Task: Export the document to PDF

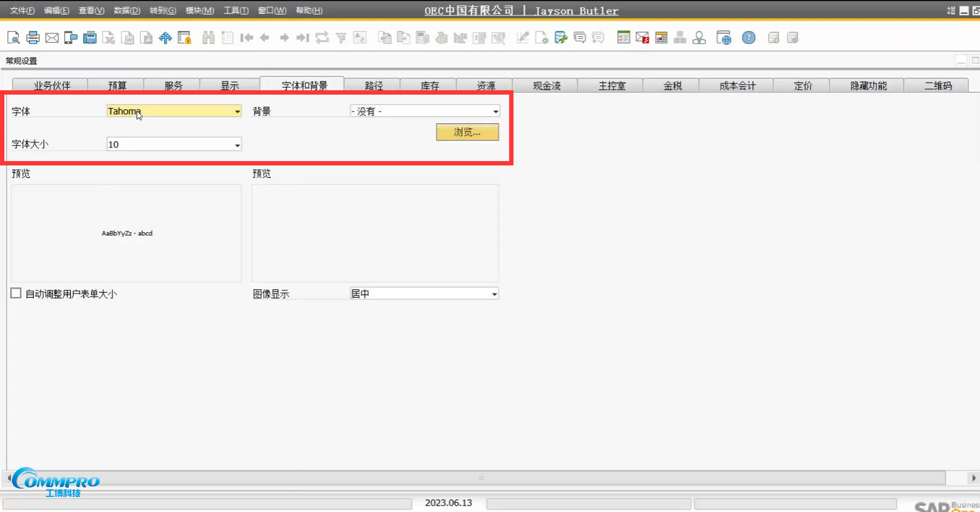Action: [x=146, y=38]
